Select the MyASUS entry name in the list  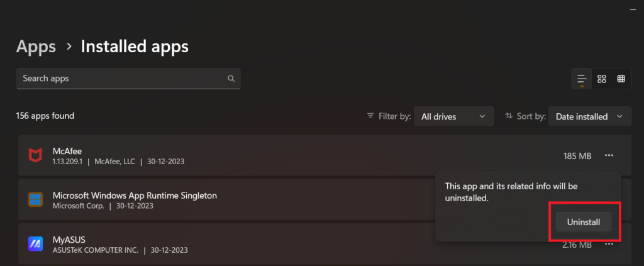(x=69, y=240)
